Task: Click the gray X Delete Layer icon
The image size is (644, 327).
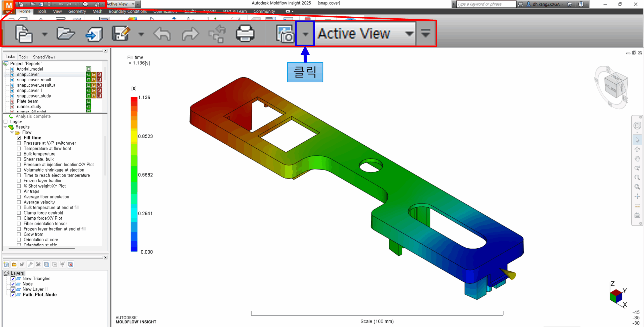Action: tap(38, 264)
